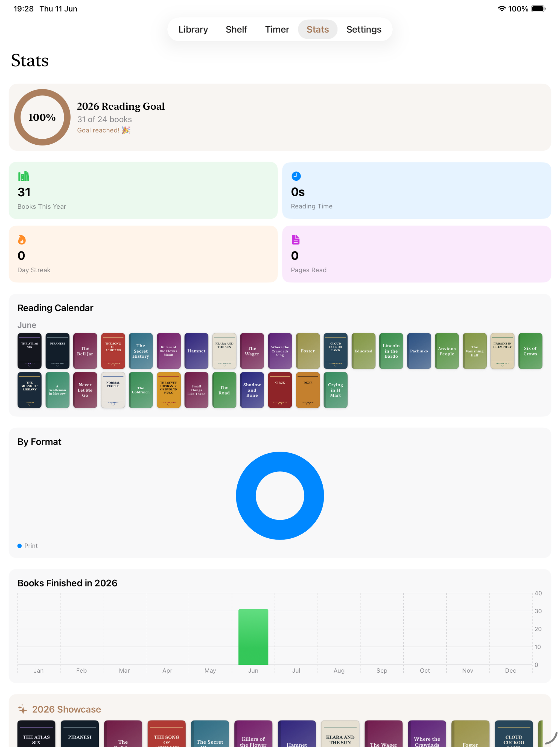Open The Secret History in Reading Calendar
The width and height of the screenshot is (560, 747).
click(x=141, y=351)
